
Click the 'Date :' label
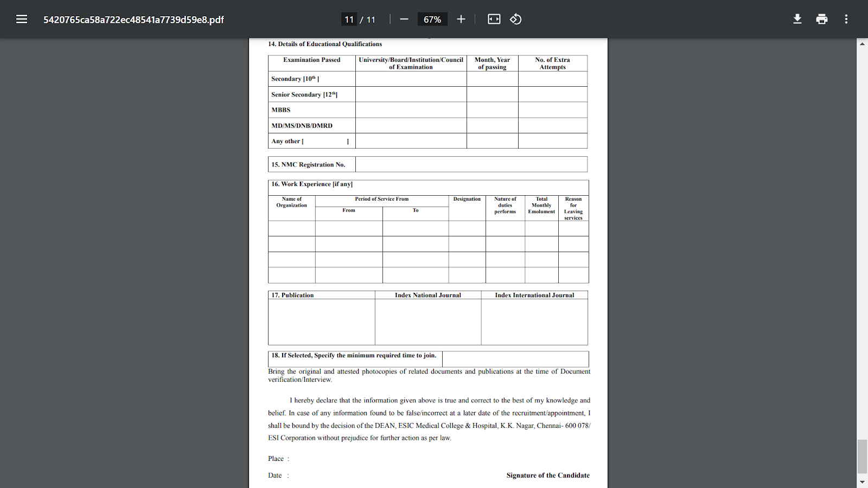tap(278, 476)
